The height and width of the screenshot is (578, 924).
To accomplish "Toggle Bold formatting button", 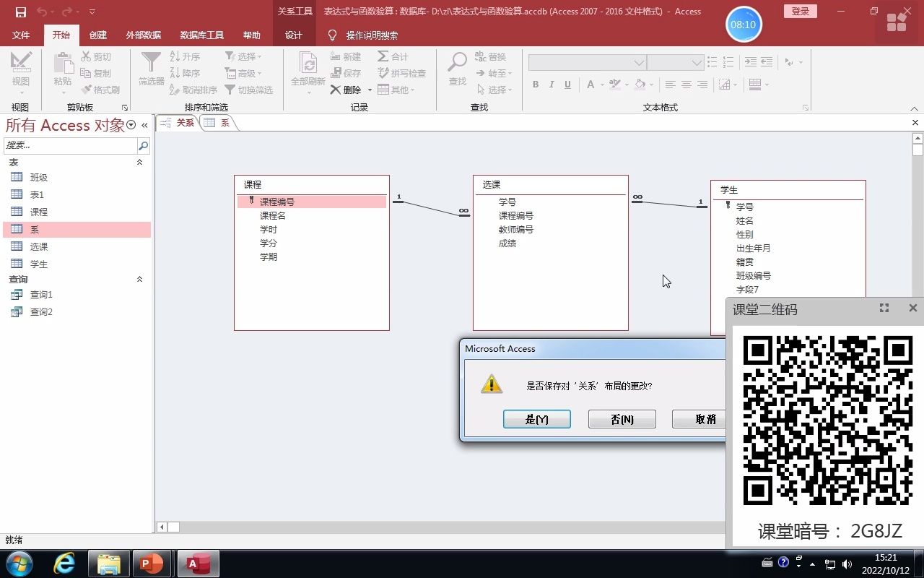I will tap(536, 85).
